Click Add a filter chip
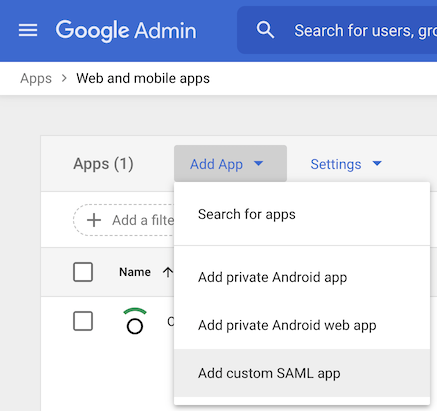437x411 pixels. pyautogui.click(x=124, y=220)
